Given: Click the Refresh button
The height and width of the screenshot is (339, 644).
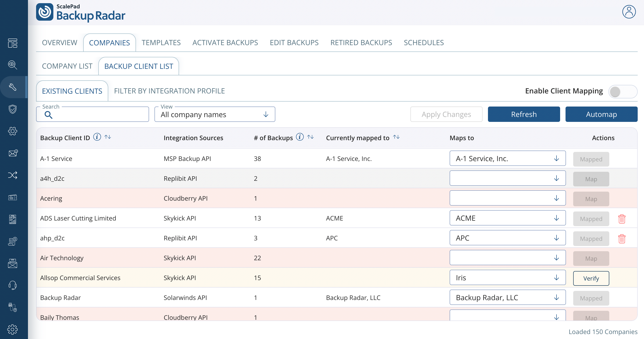Looking at the screenshot, I should tap(524, 114).
